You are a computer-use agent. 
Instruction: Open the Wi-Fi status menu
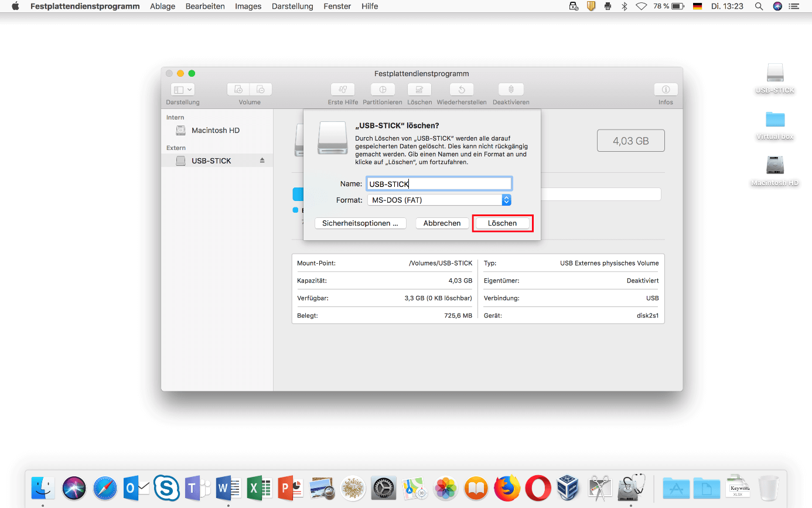coord(642,6)
